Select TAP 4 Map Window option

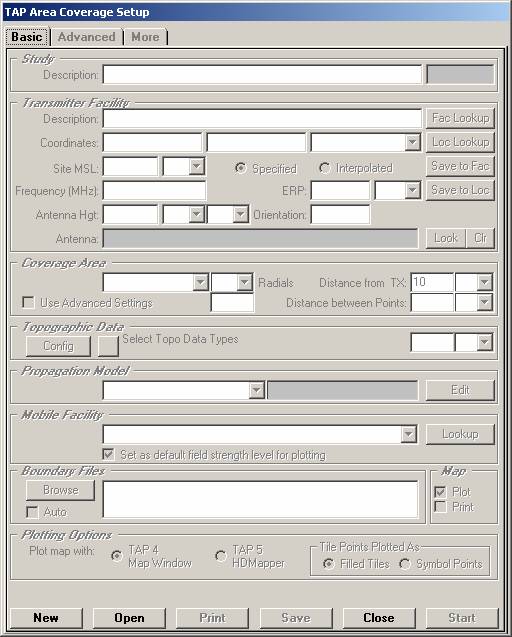point(117,555)
